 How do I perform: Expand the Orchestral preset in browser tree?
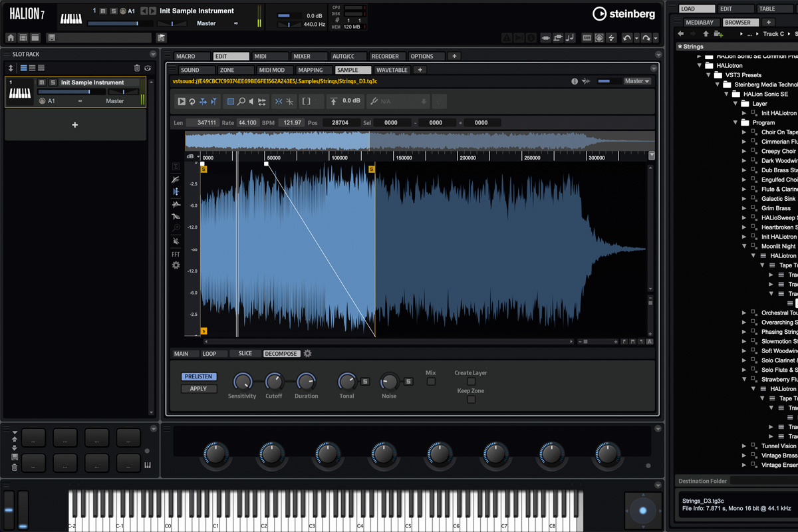pyautogui.click(x=745, y=313)
